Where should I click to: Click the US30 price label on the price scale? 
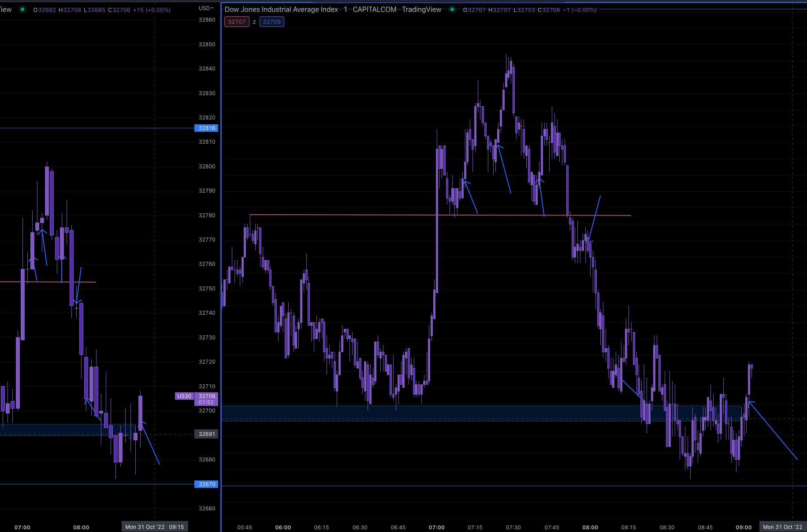184,396
